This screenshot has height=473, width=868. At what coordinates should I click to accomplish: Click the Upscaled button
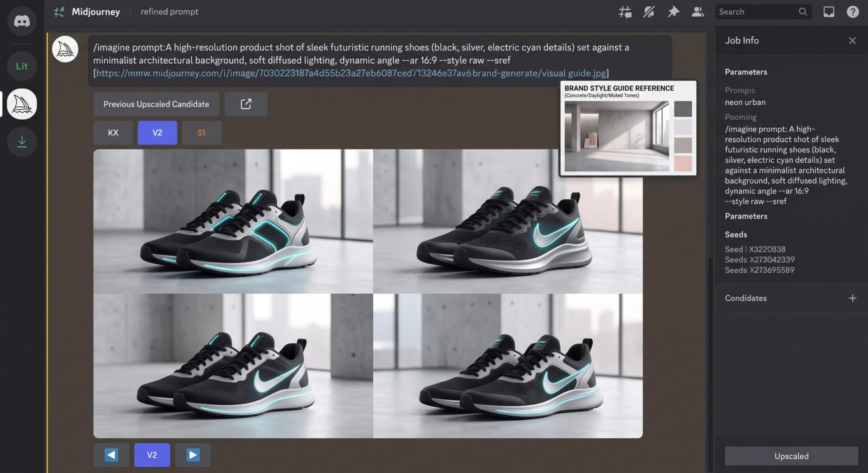click(x=791, y=456)
